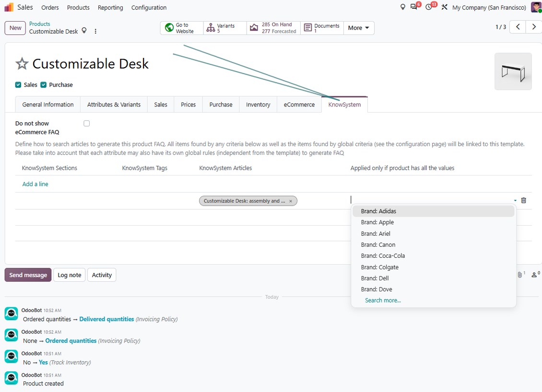The width and height of the screenshot is (542, 392).
Task: Click the Customizable Desk title field
Action: 91,64
